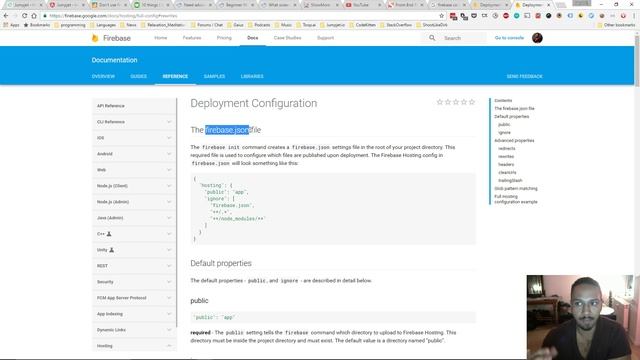This screenshot has height=360, width=640.
Task: Open the user account avatar
Action: 537,38
